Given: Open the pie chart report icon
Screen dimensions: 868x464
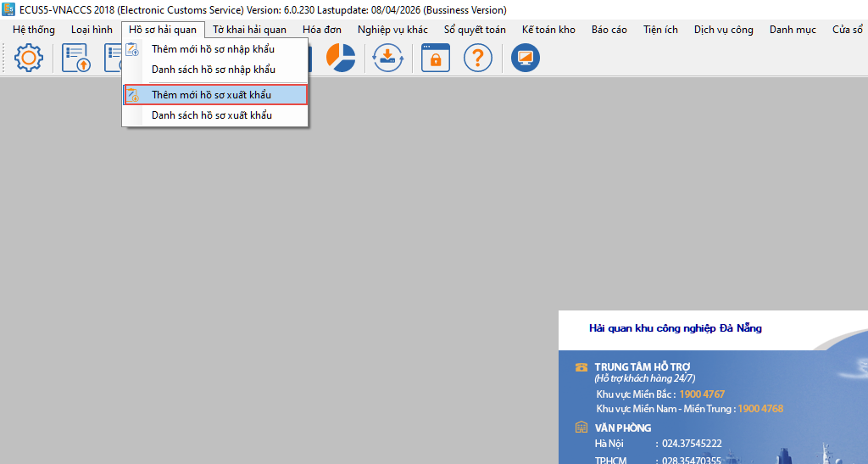Looking at the screenshot, I should click(341, 58).
